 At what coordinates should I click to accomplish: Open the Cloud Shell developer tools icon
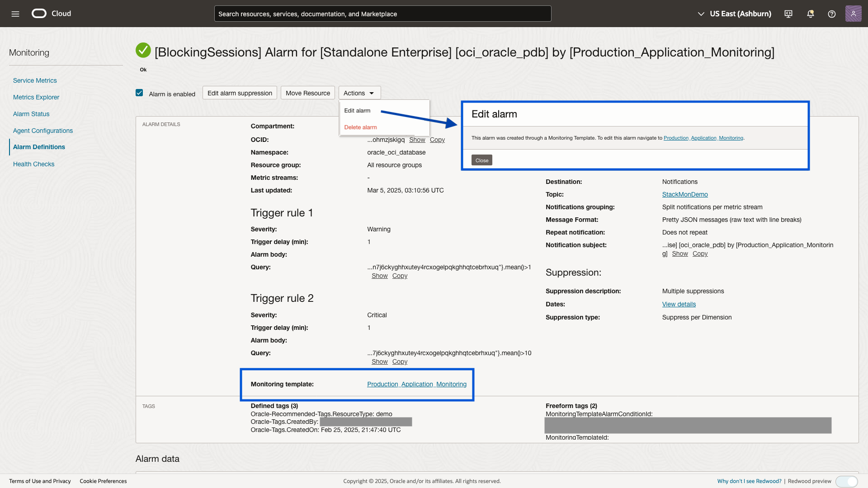point(788,14)
